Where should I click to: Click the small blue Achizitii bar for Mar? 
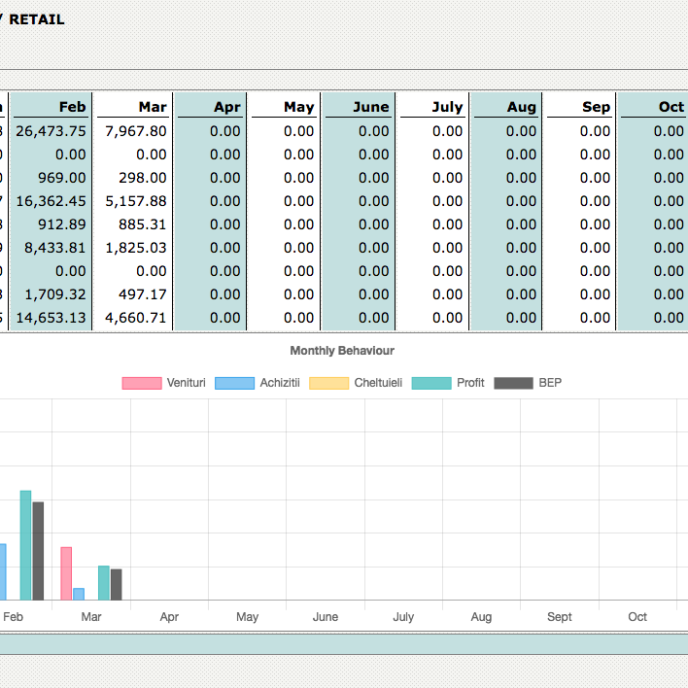coord(79,594)
